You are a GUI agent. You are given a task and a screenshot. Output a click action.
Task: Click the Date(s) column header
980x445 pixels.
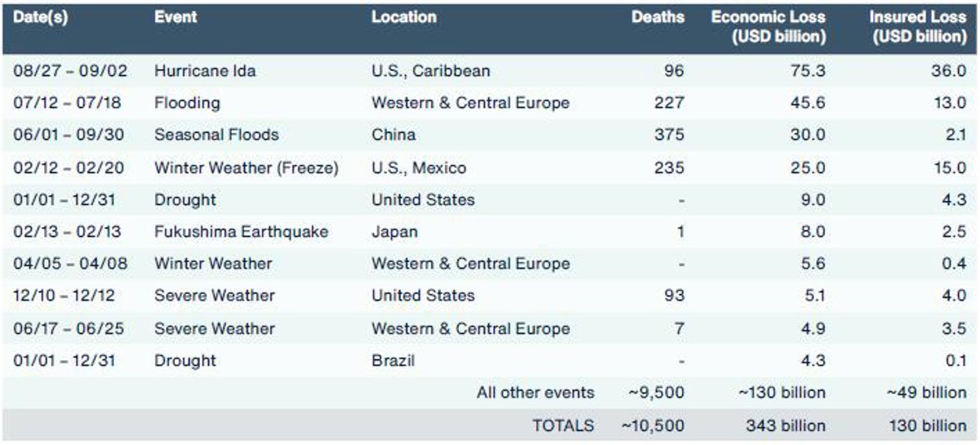[x=41, y=17]
